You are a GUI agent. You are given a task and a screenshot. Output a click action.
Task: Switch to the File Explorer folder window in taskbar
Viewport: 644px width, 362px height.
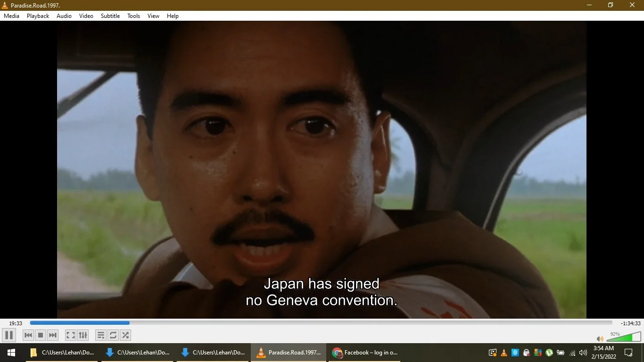(62, 353)
